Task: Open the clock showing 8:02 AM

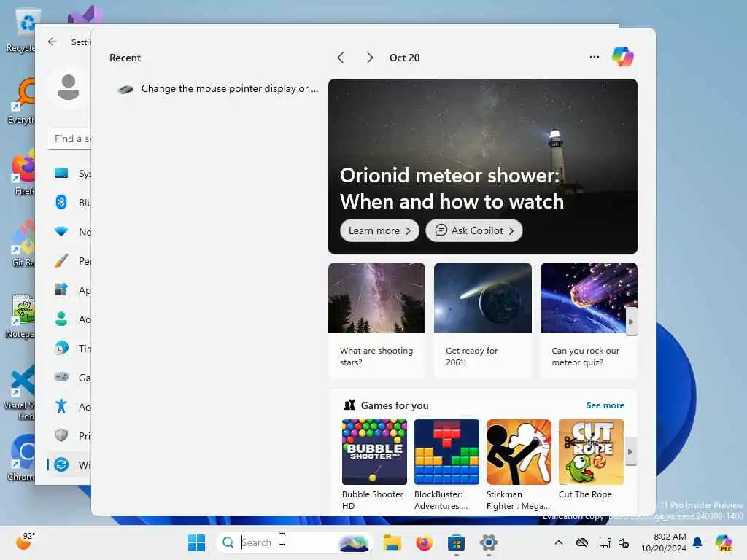Action: pos(664,542)
